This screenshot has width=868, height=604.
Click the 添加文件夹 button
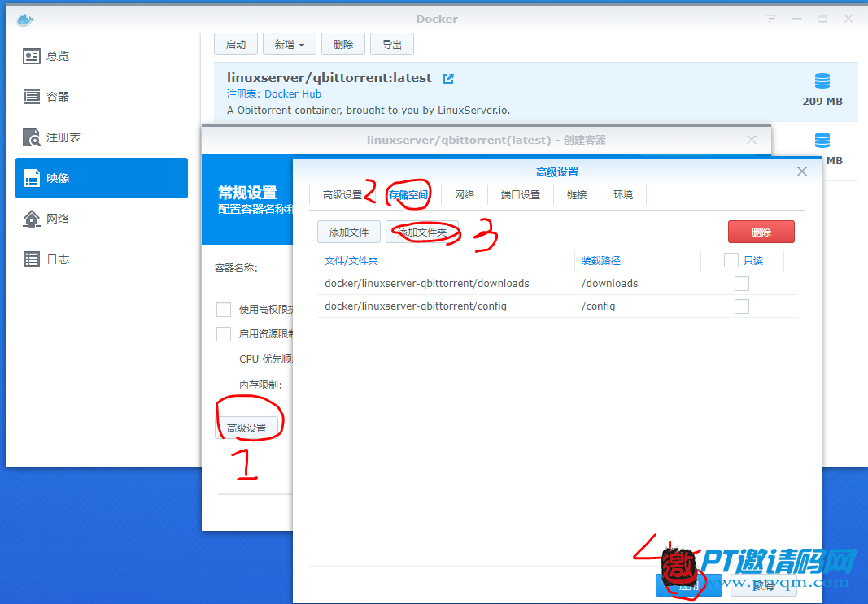[422, 232]
